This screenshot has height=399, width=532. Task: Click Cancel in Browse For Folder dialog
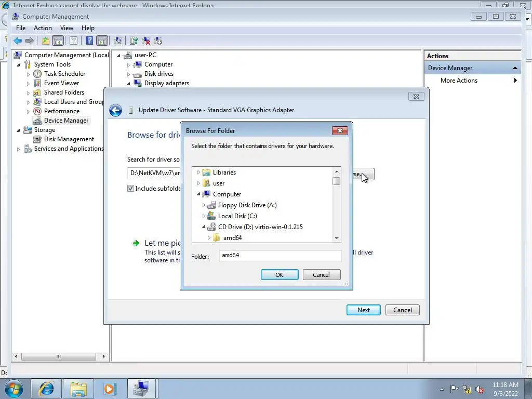[321, 275]
